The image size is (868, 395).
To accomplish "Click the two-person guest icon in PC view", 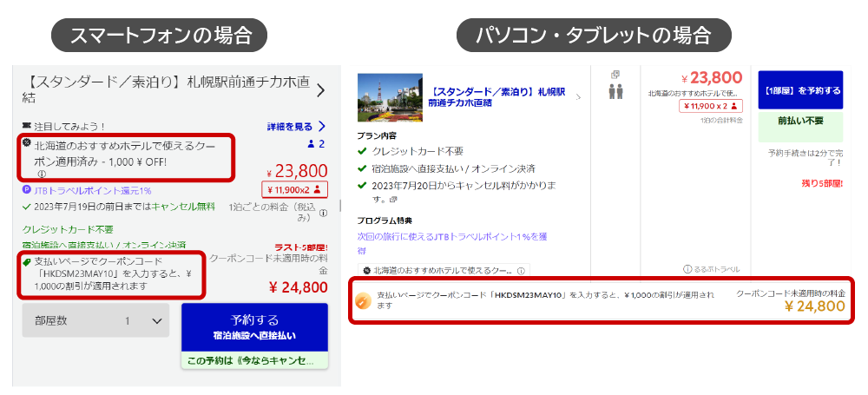I will (615, 91).
